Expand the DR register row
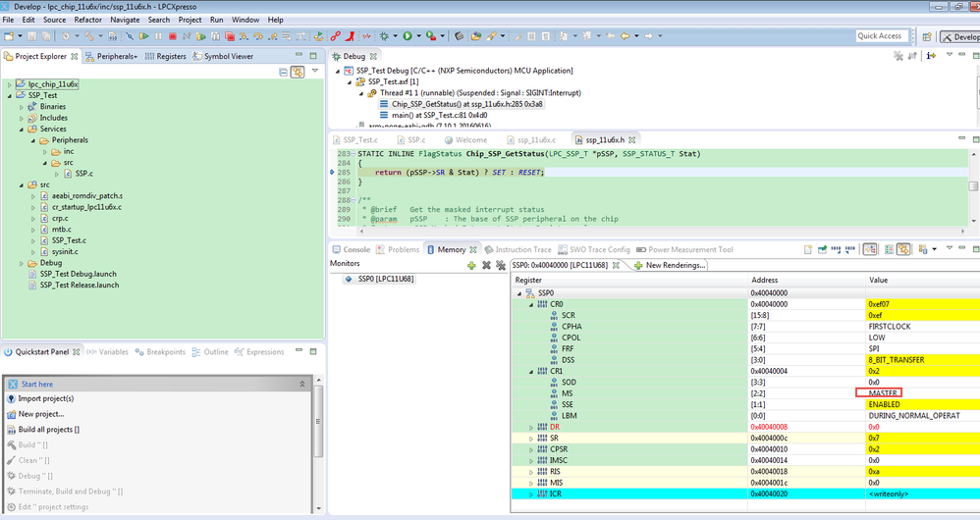 pyautogui.click(x=531, y=428)
